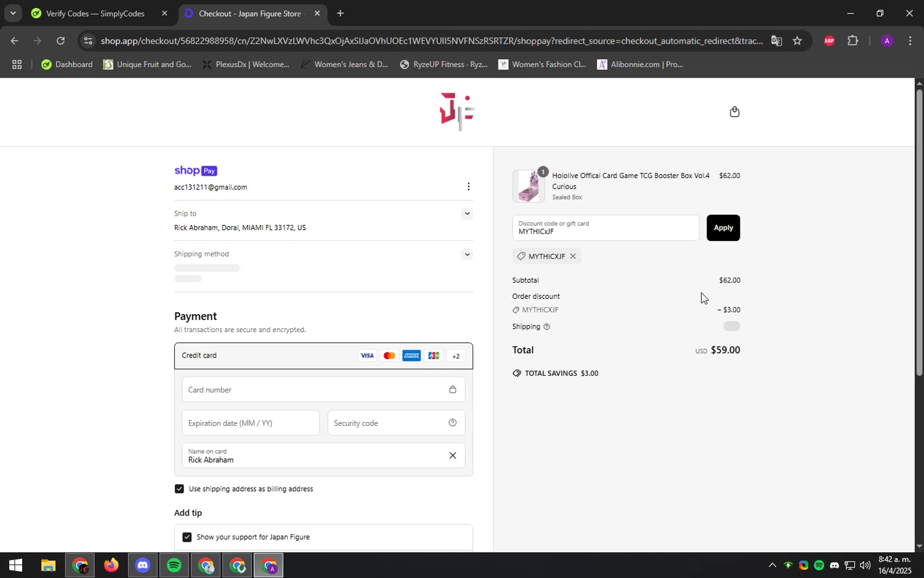Toggle show your support for Japan Figure
The image size is (924, 578).
coord(187,537)
